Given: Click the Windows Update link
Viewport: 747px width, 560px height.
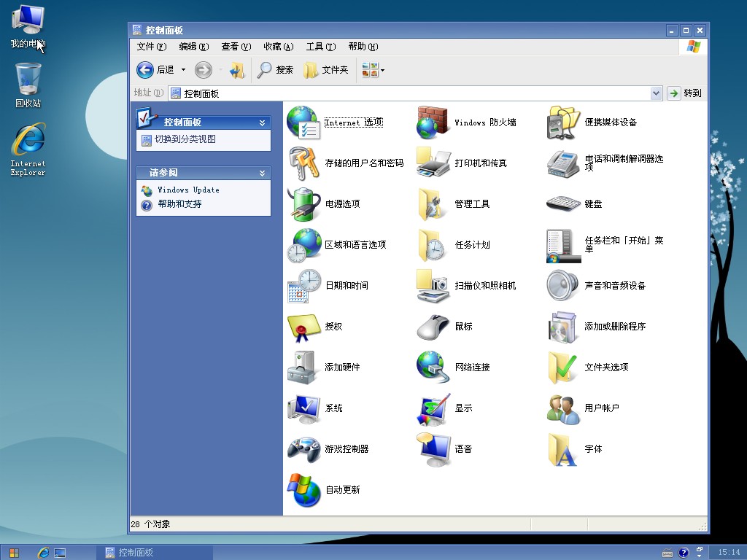Looking at the screenshot, I should (x=188, y=190).
